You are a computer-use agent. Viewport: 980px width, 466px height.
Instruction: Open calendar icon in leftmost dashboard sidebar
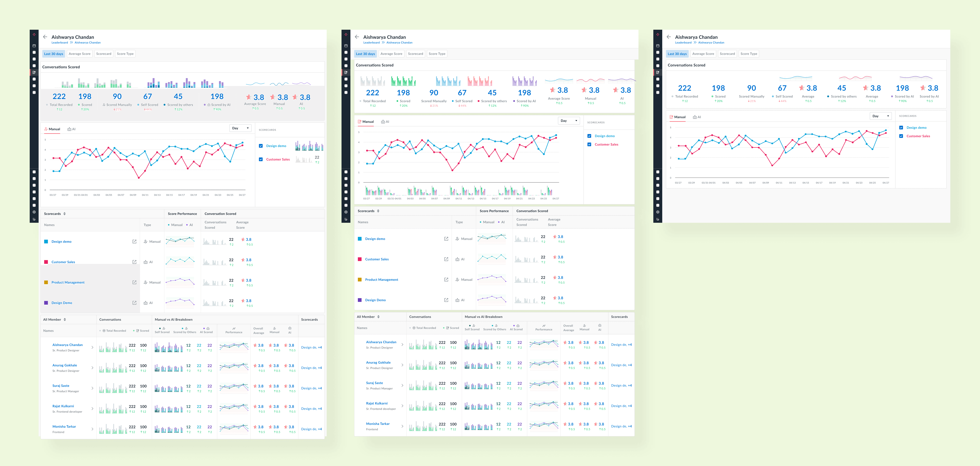(x=34, y=46)
